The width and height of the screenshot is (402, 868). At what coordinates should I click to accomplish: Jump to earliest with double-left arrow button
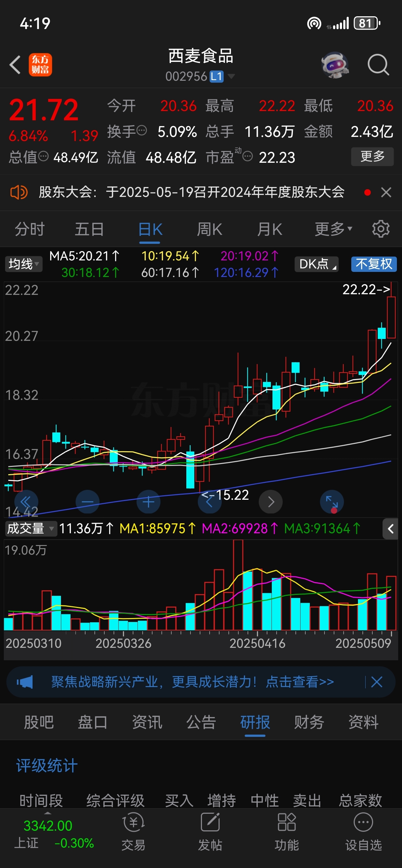click(26, 502)
